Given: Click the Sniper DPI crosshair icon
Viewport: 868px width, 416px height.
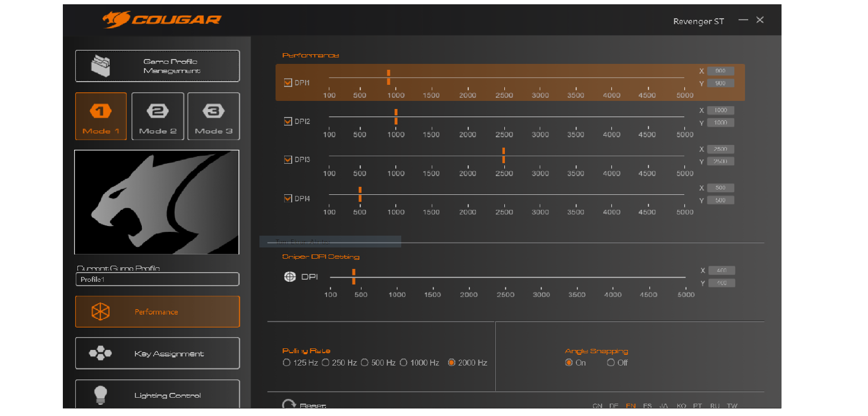Looking at the screenshot, I should pos(290,276).
